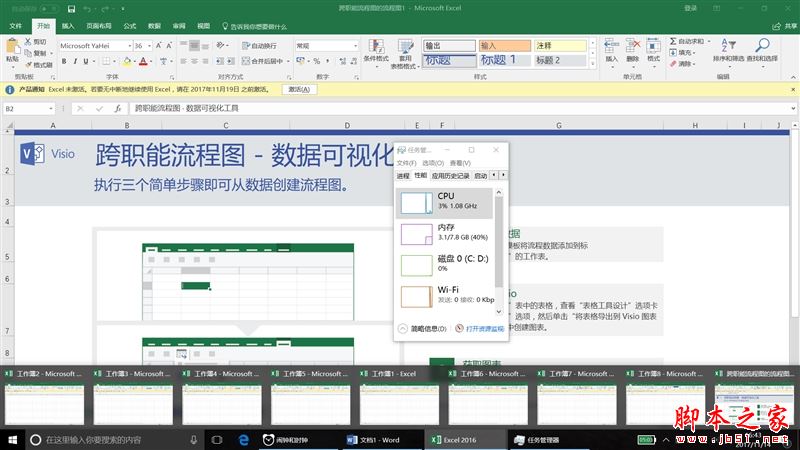The height and width of the screenshot is (450, 800).
Task: Select the CPU graph in Task Manager
Action: [x=417, y=203]
